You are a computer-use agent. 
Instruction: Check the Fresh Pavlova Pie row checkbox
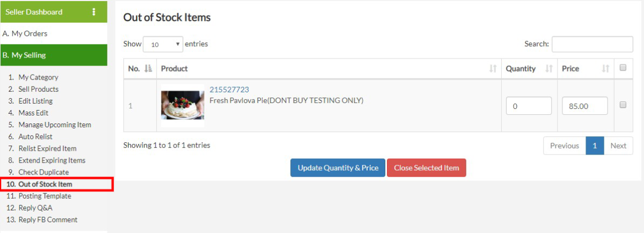click(x=623, y=105)
